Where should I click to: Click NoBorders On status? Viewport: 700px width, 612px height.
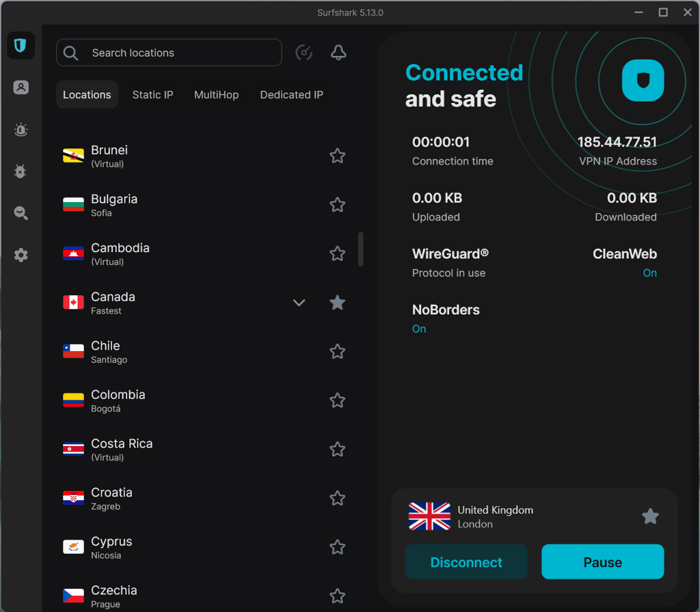[419, 329]
